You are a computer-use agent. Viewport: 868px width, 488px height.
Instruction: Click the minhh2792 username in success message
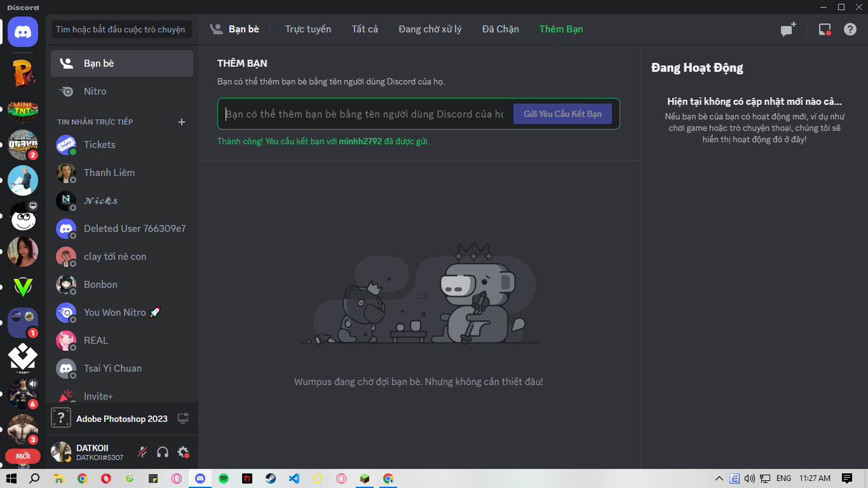360,142
